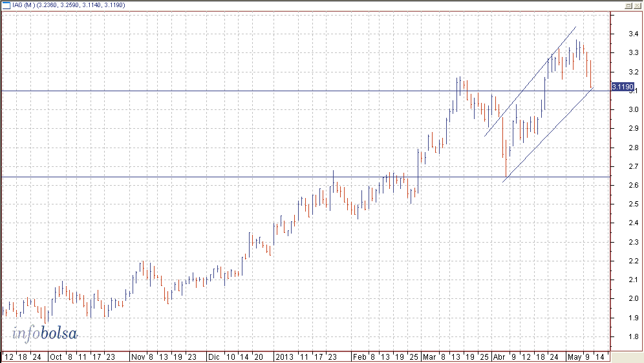Click the Feb label on date axis

(360, 357)
